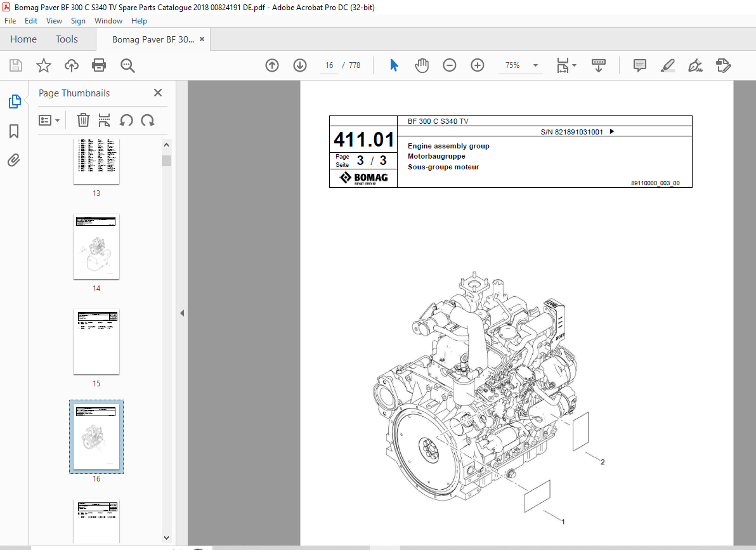Open the Sign menu
This screenshot has width=756, height=550.
[78, 21]
